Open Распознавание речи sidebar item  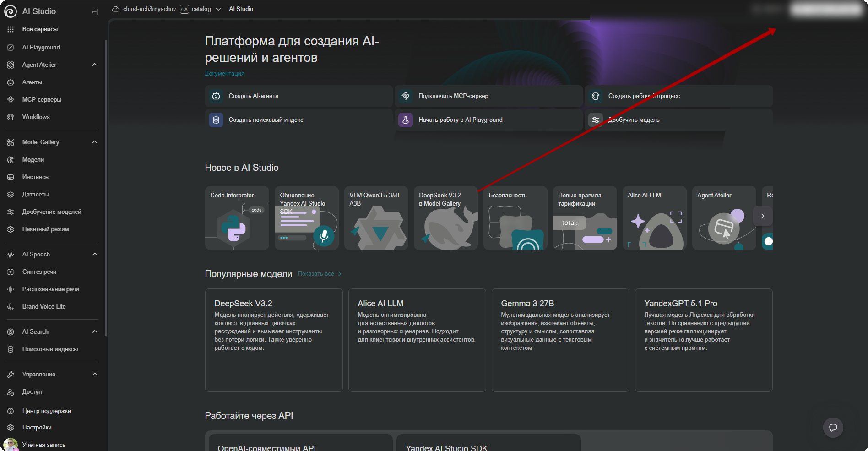click(53, 289)
